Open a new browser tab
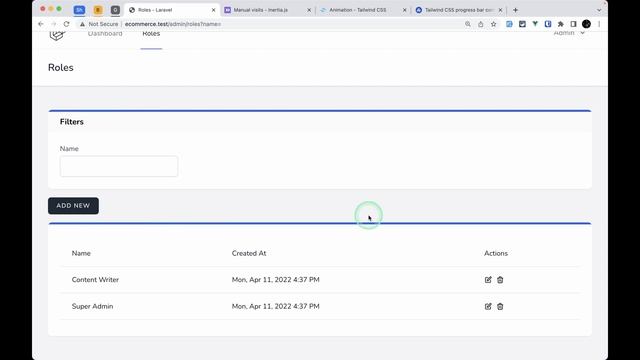Screen dimensions: 640x360 (515, 10)
